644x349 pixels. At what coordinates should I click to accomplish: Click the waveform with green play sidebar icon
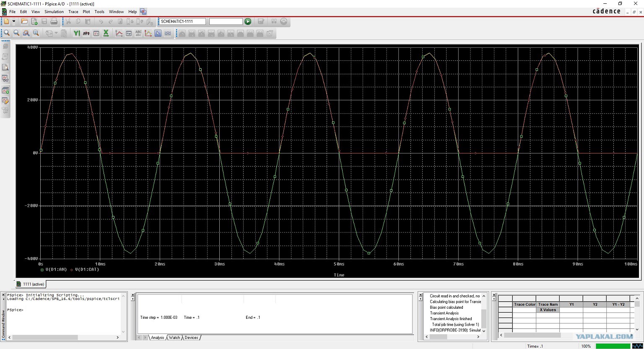[5, 90]
